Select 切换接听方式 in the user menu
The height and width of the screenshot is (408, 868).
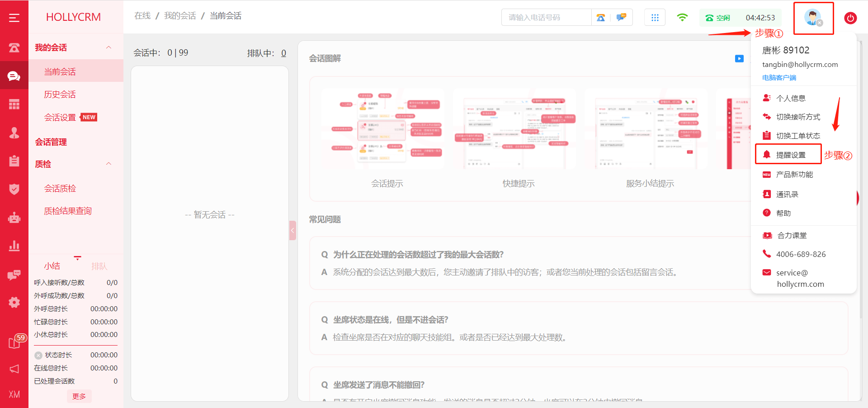pos(797,117)
